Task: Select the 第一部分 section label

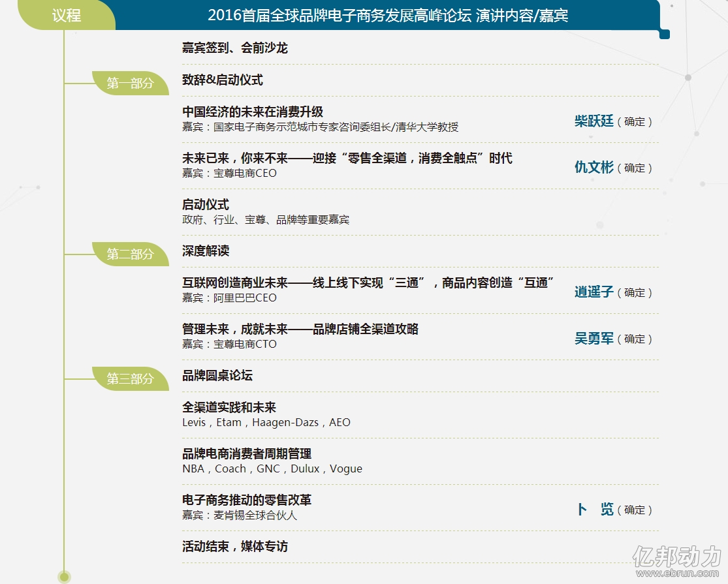Action: point(131,84)
